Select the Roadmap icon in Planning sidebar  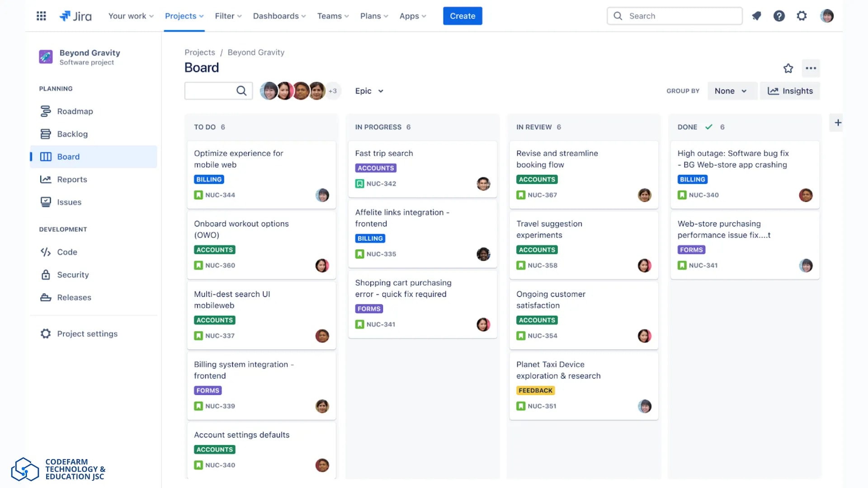click(46, 111)
